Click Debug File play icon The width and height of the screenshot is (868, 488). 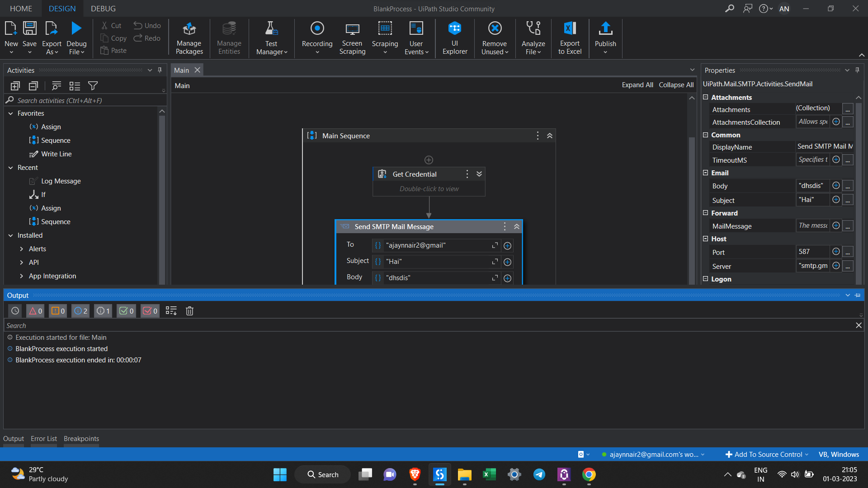click(76, 28)
